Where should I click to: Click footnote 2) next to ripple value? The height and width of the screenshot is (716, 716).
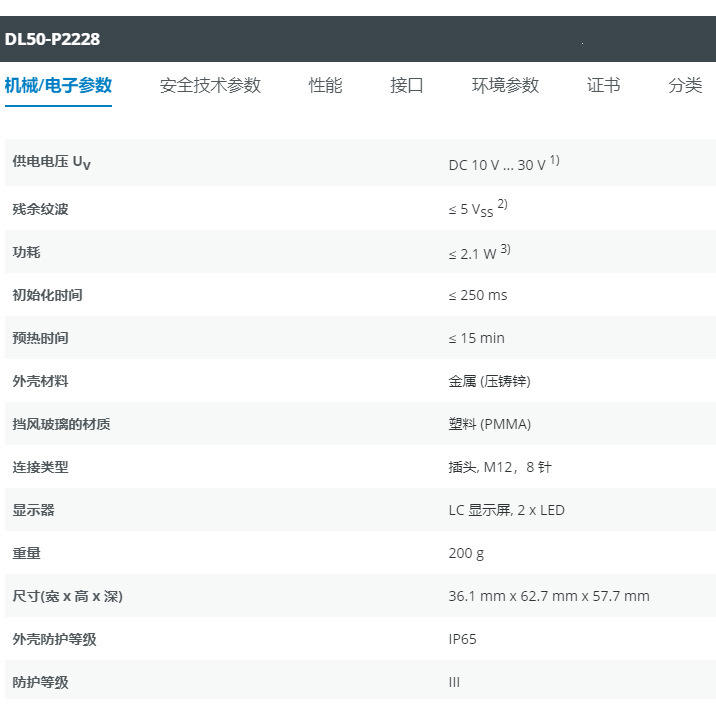coord(502,204)
